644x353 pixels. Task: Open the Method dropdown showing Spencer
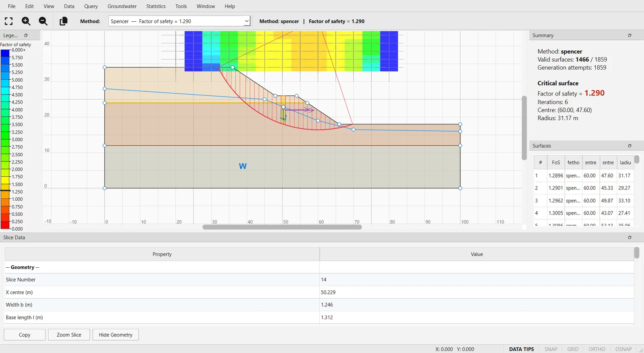180,21
